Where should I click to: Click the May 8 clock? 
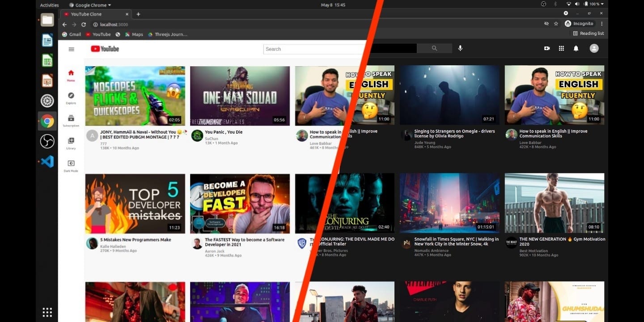point(333,5)
